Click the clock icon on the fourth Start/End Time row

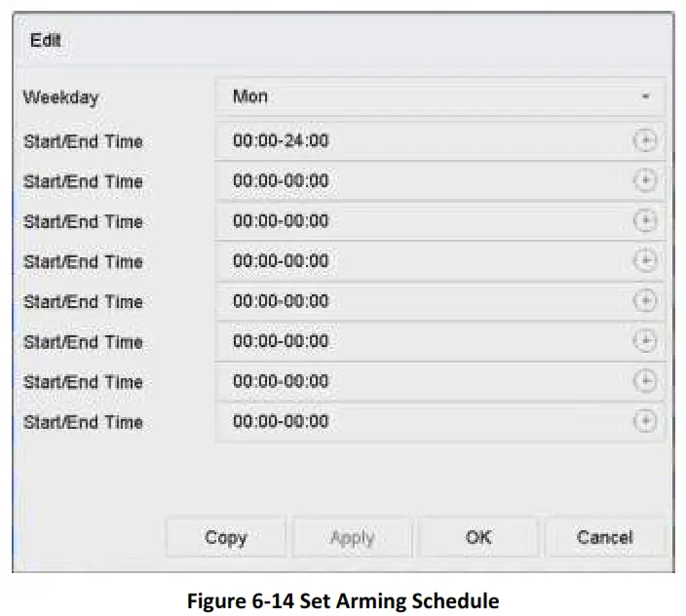click(x=644, y=261)
